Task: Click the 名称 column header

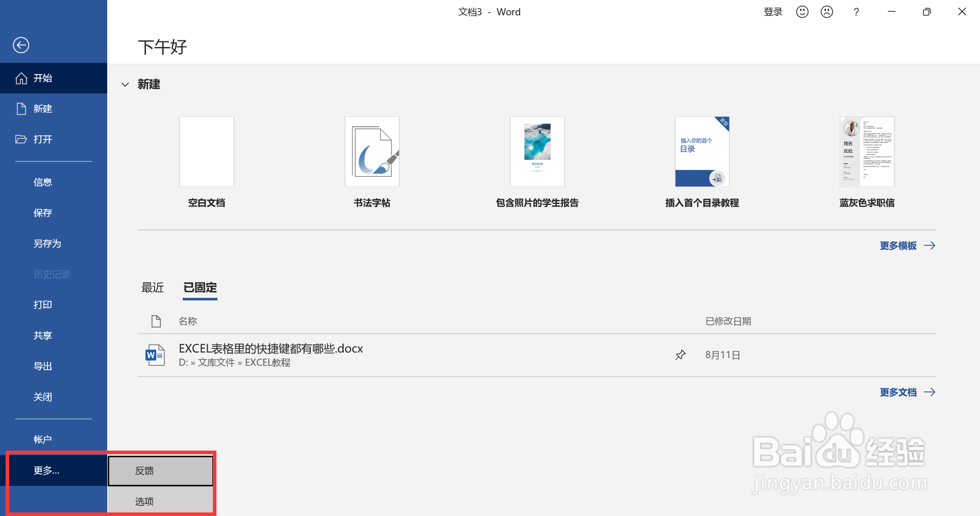Action: click(188, 321)
